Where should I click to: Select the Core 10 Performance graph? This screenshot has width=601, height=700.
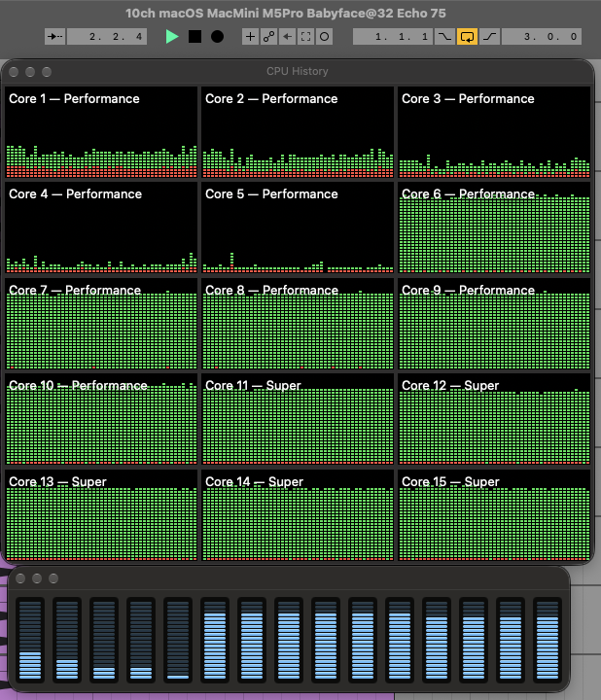click(x=101, y=419)
